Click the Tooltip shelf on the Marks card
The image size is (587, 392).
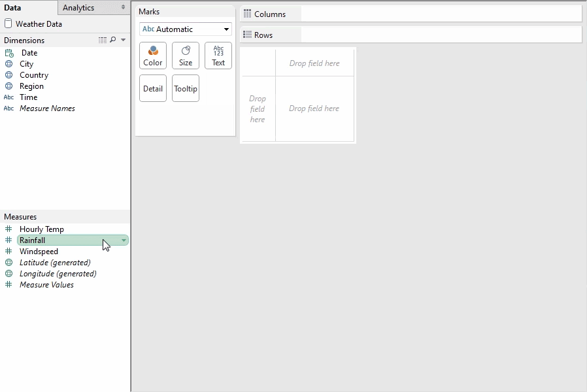(185, 88)
